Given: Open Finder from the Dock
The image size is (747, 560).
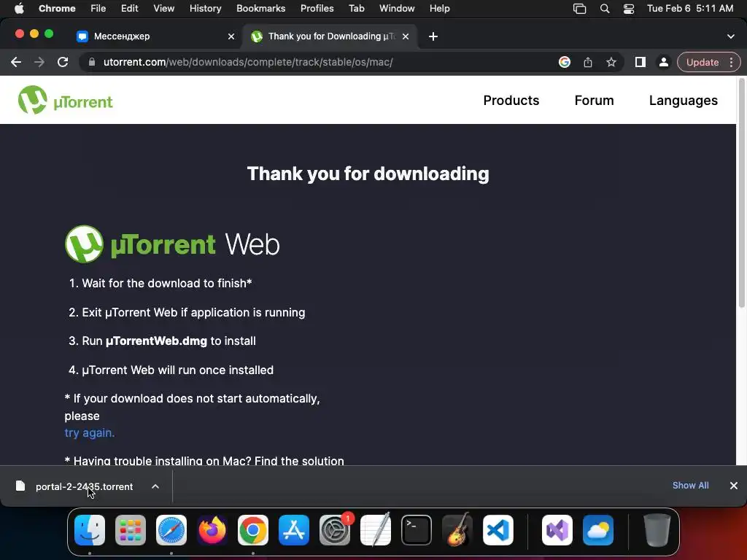Looking at the screenshot, I should point(90,530).
